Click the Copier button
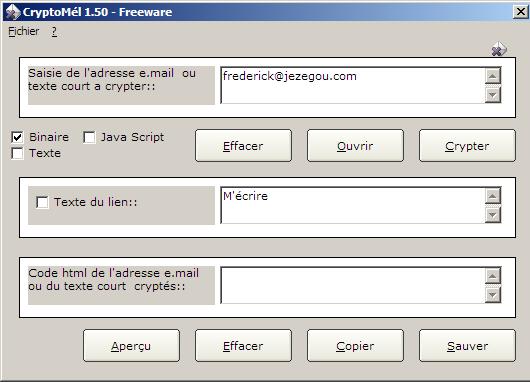530x382 pixels. point(355,345)
